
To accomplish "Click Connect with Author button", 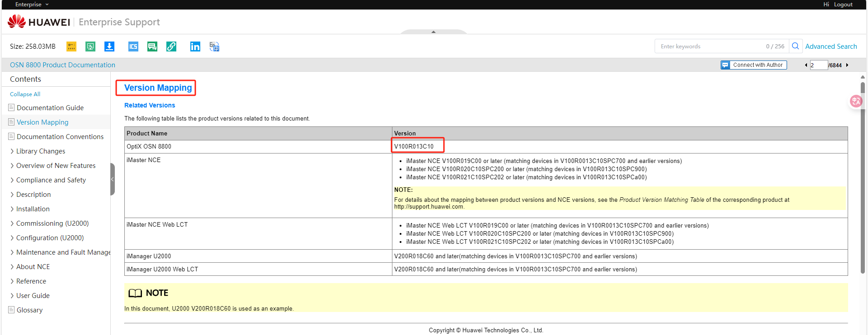I will (x=754, y=65).
